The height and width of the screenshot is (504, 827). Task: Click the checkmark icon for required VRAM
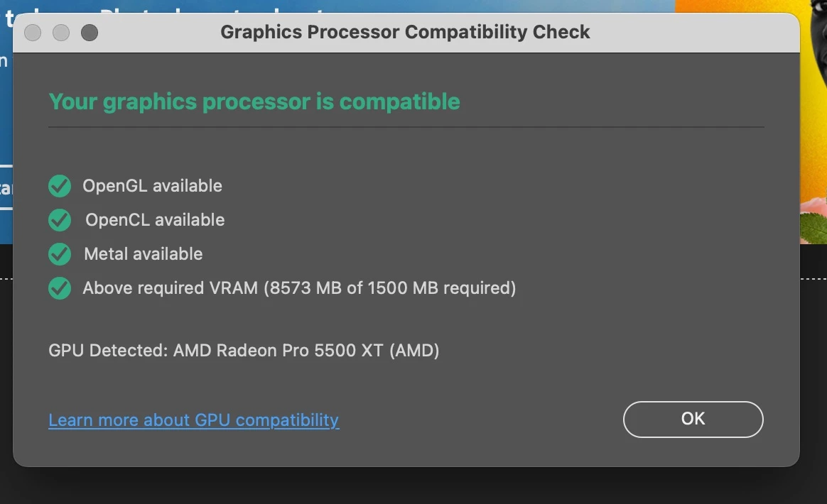[x=60, y=288]
